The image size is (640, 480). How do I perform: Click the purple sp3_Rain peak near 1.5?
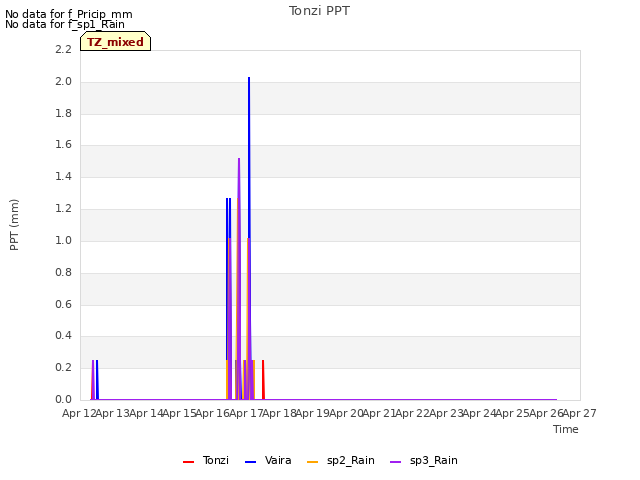click(x=239, y=160)
